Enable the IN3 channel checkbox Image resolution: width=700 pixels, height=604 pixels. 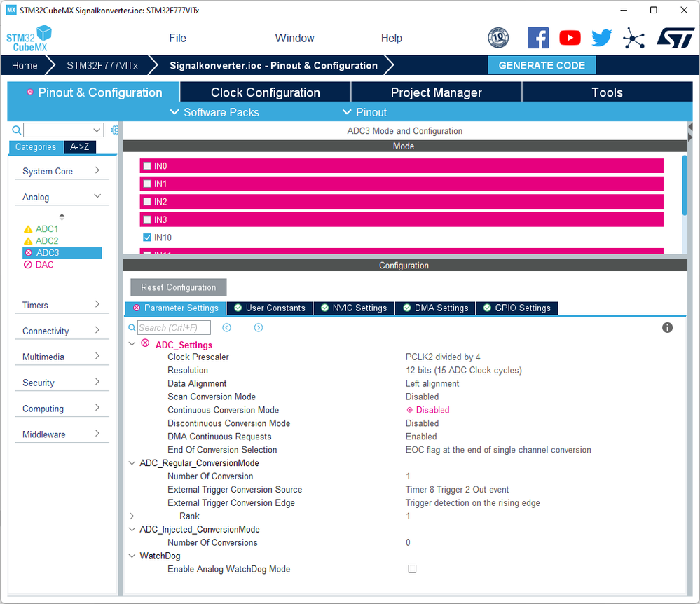click(x=147, y=219)
